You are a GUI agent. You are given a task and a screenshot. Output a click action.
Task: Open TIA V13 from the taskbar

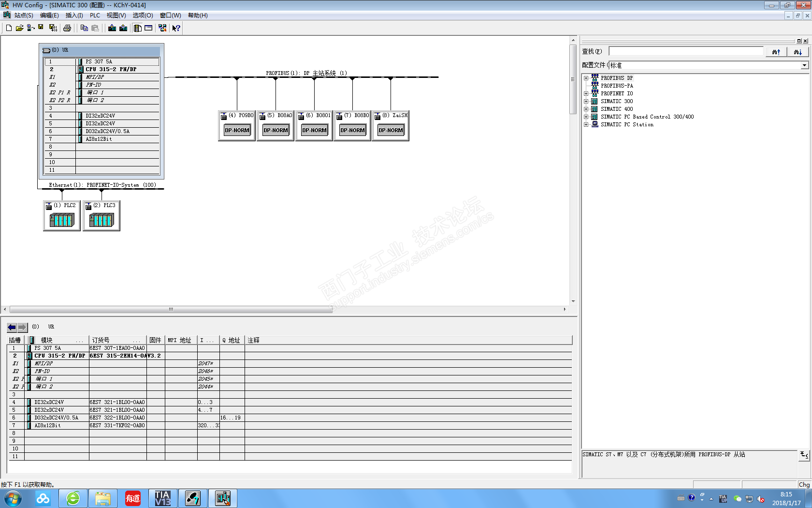coord(163,498)
